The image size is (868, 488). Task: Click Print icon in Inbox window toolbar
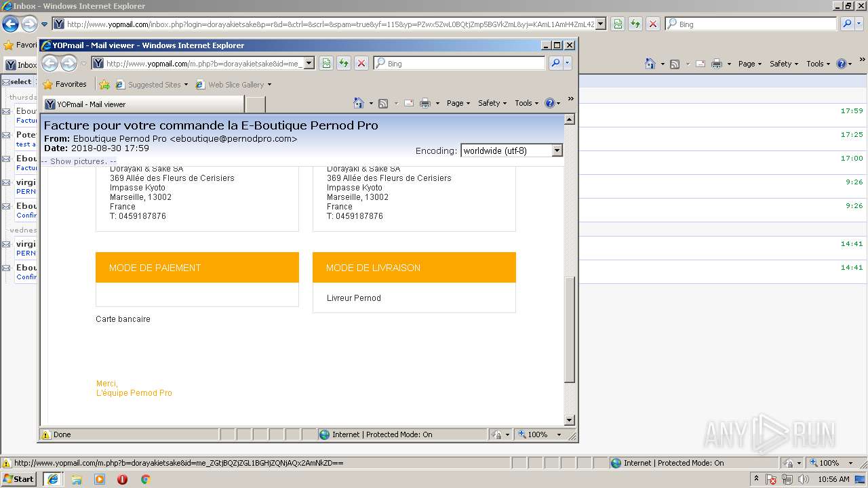[x=717, y=64]
